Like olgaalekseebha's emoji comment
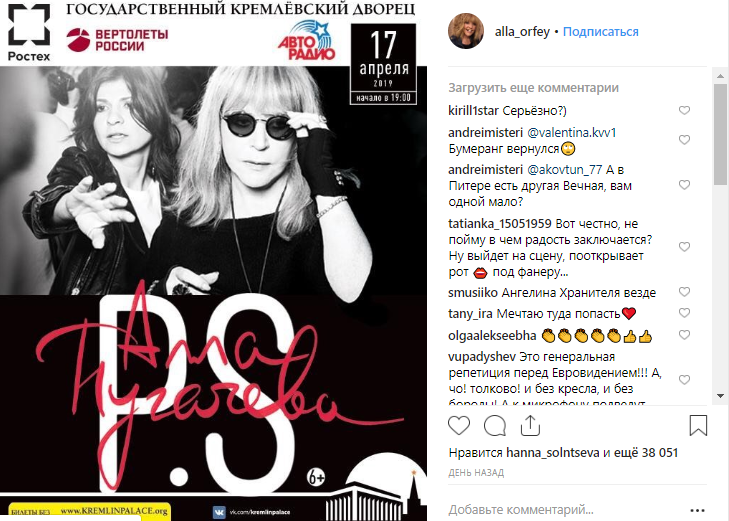Image resolution: width=729 pixels, height=521 pixels. click(684, 335)
